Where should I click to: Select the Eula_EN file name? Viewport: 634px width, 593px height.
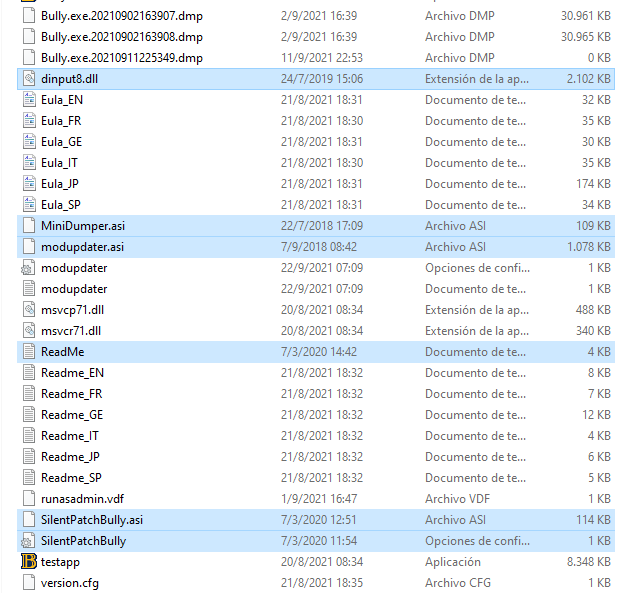click(62, 100)
